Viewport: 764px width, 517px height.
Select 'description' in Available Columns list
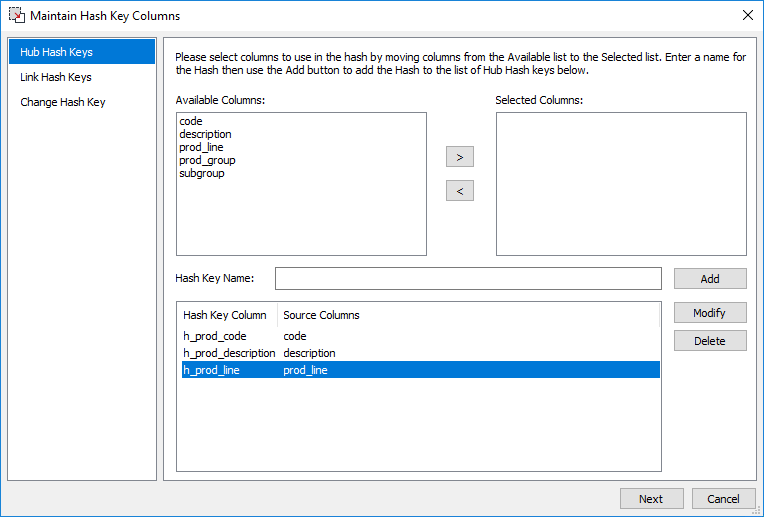click(x=205, y=134)
